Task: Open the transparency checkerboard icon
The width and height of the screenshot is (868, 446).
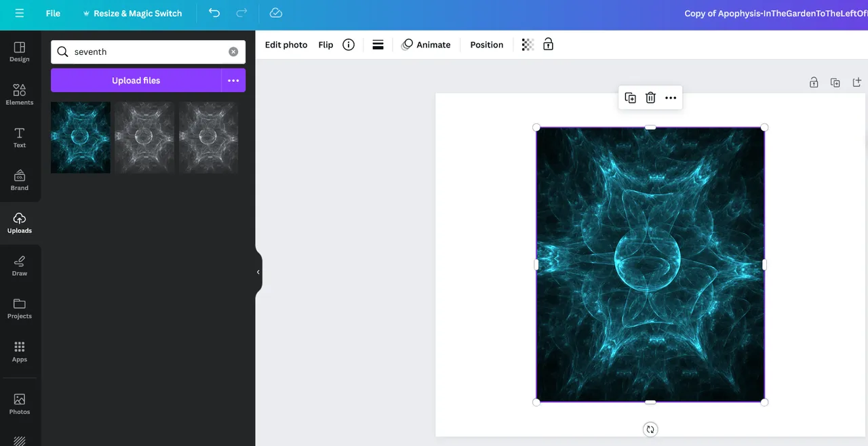Action: pos(528,45)
